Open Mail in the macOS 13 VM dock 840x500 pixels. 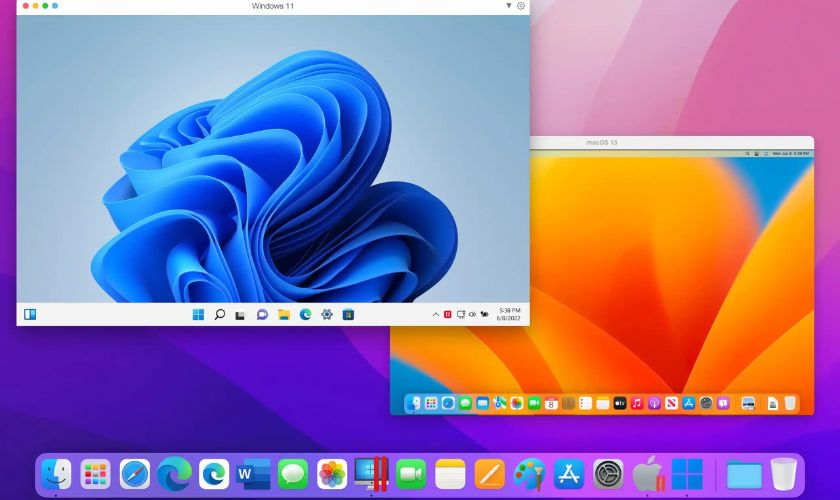(483, 403)
